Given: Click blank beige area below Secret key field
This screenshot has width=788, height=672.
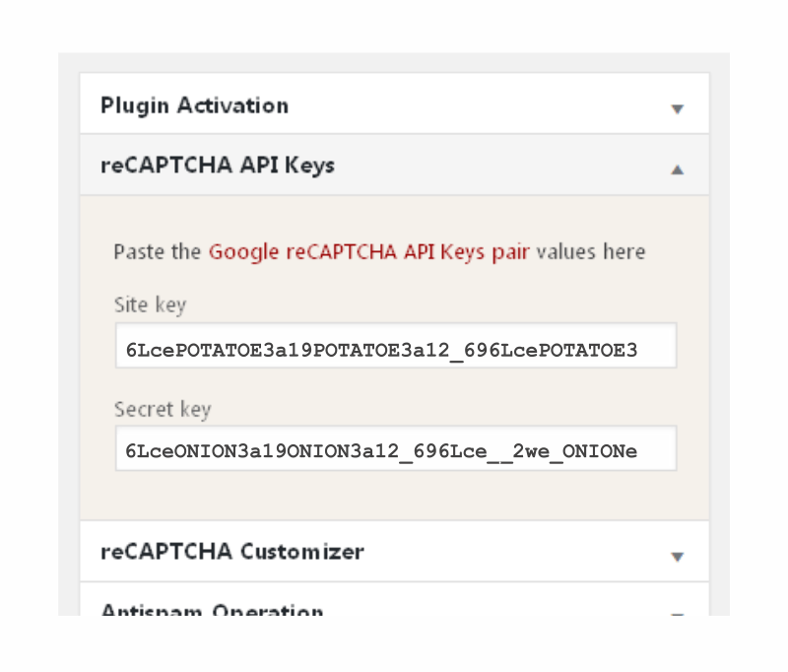Looking at the screenshot, I should (x=394, y=496).
